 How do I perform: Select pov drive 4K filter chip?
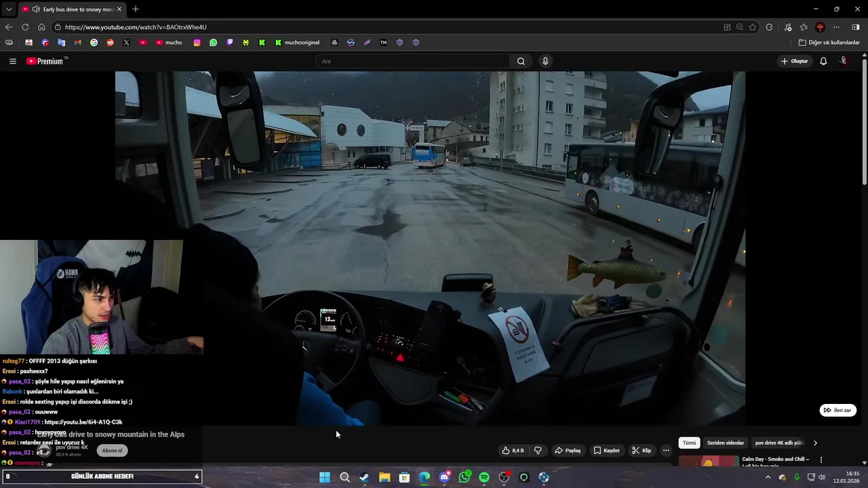[x=778, y=443]
